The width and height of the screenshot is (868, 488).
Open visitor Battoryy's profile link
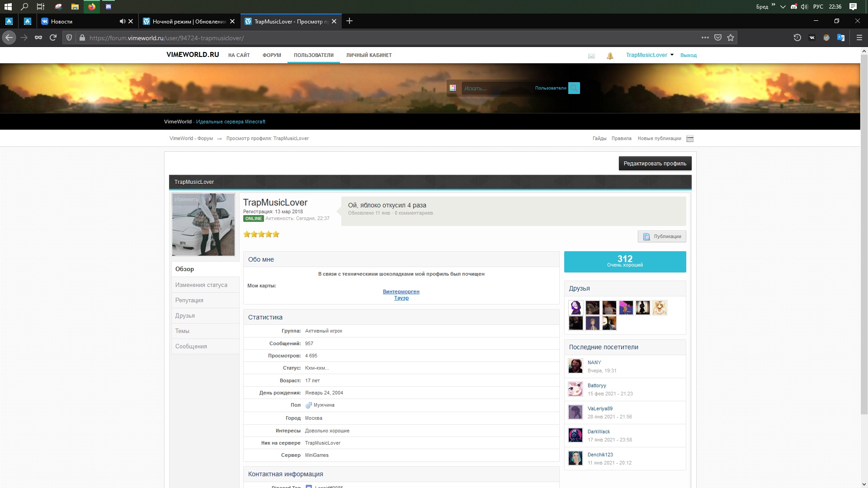tap(597, 385)
